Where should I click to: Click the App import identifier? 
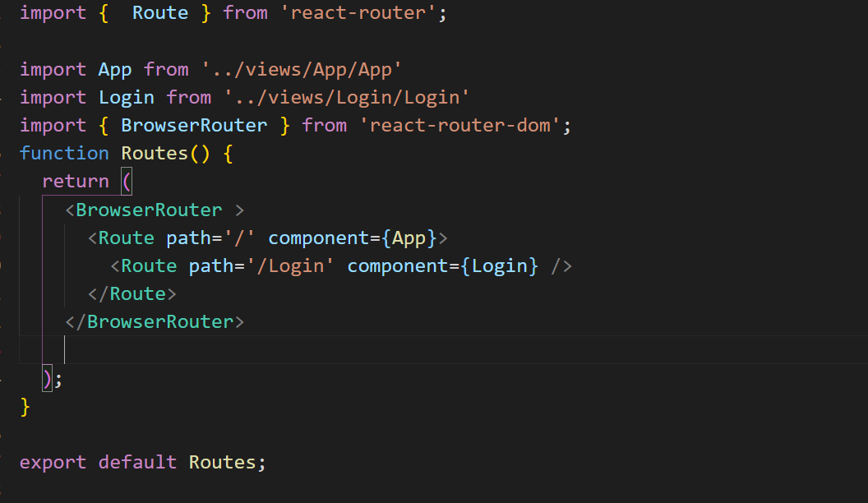click(x=114, y=69)
